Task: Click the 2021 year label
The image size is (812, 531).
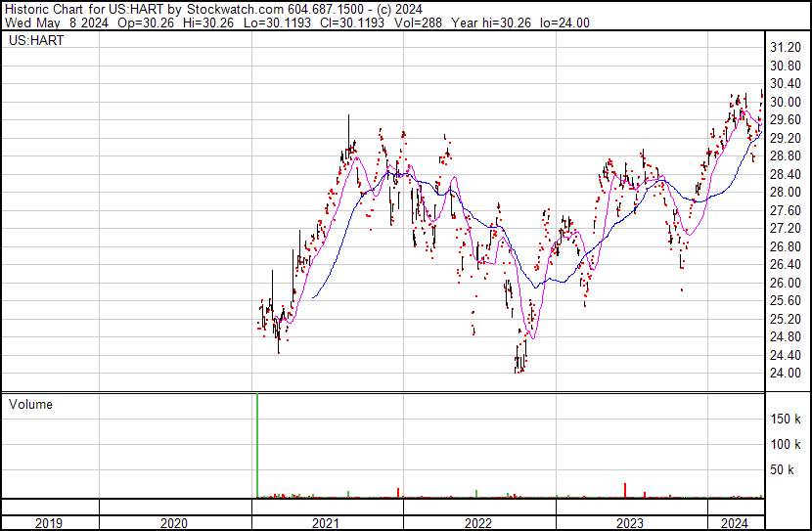Action: [x=326, y=523]
